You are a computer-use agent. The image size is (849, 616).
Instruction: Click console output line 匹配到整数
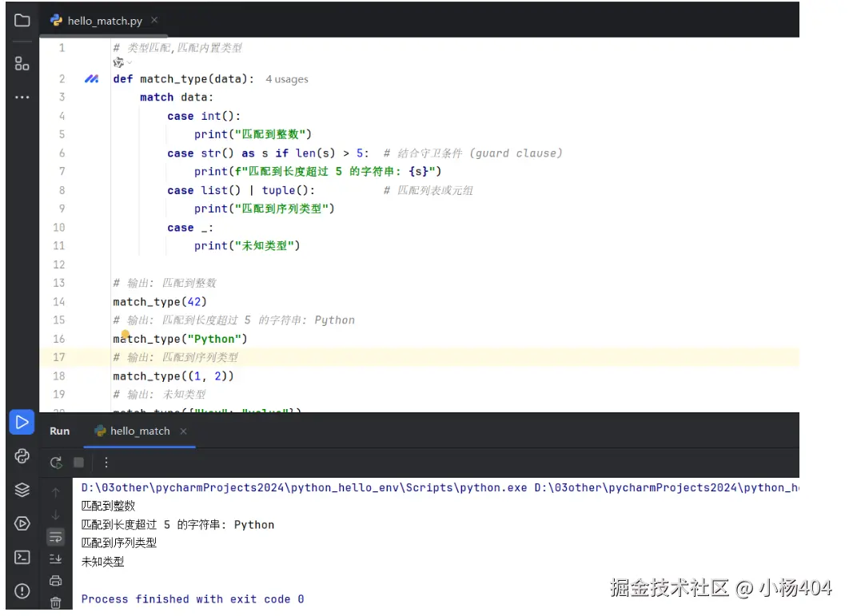[x=108, y=506]
